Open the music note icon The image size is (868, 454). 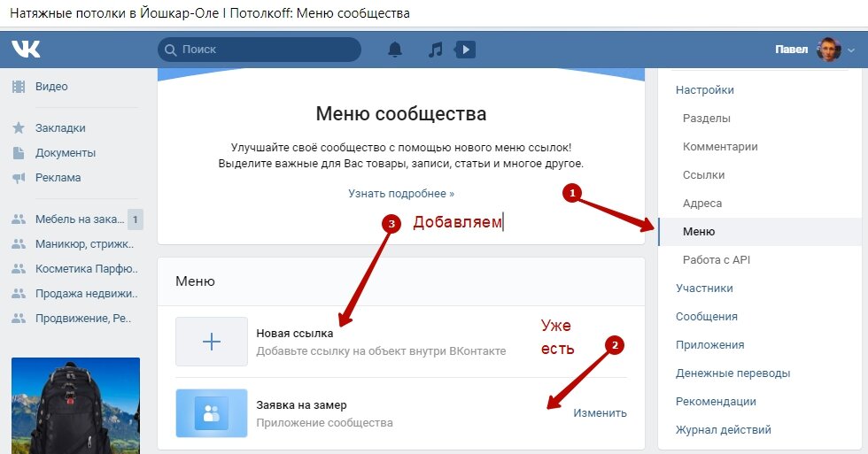[436, 50]
